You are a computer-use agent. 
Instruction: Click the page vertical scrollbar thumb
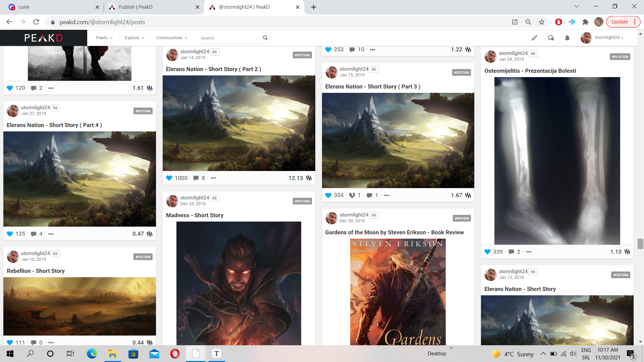640,244
